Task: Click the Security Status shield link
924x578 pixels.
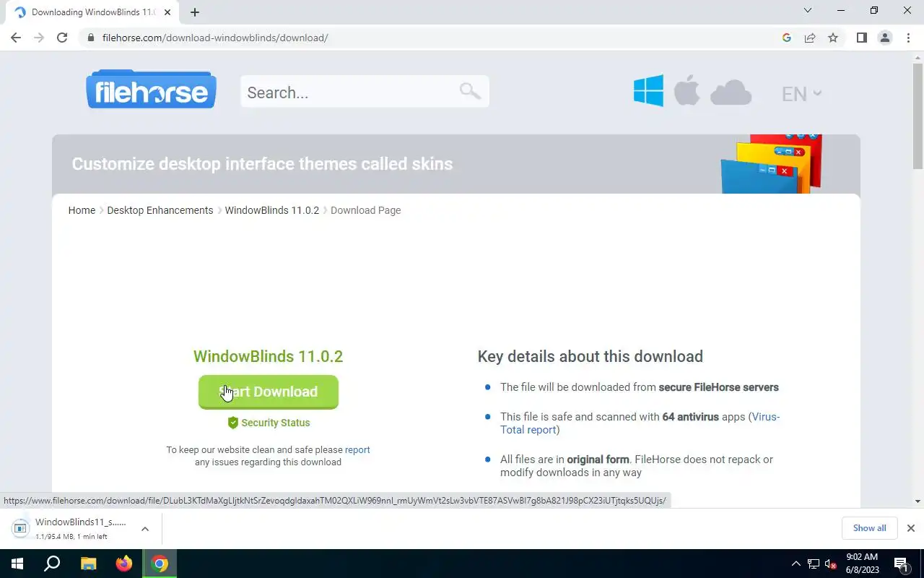Action: coord(269,423)
